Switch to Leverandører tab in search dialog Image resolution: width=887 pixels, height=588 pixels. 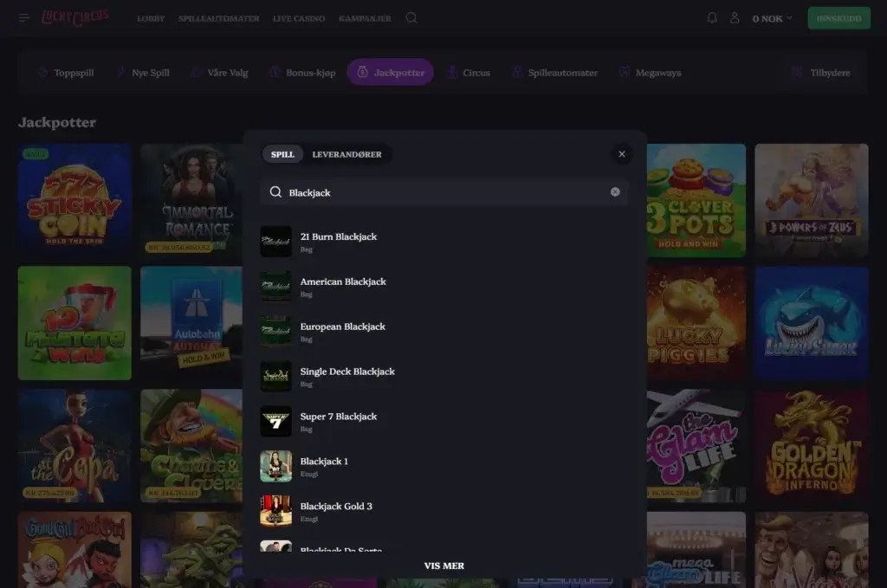pyautogui.click(x=346, y=154)
